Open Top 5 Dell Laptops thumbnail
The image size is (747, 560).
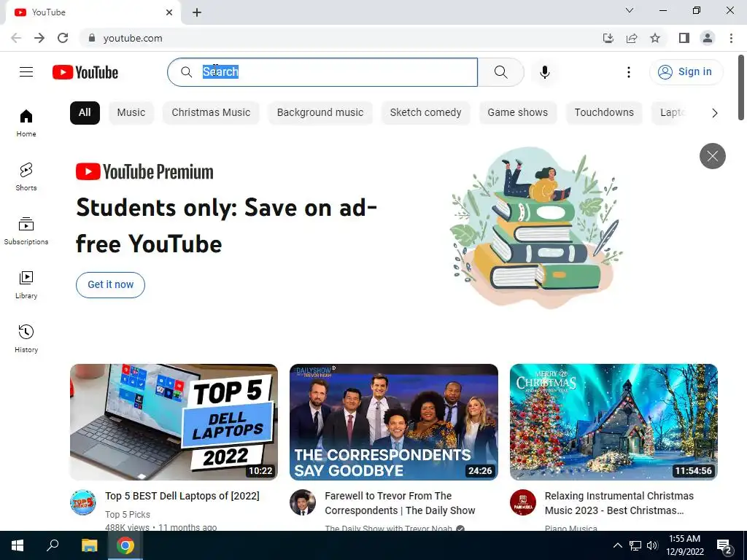point(174,422)
